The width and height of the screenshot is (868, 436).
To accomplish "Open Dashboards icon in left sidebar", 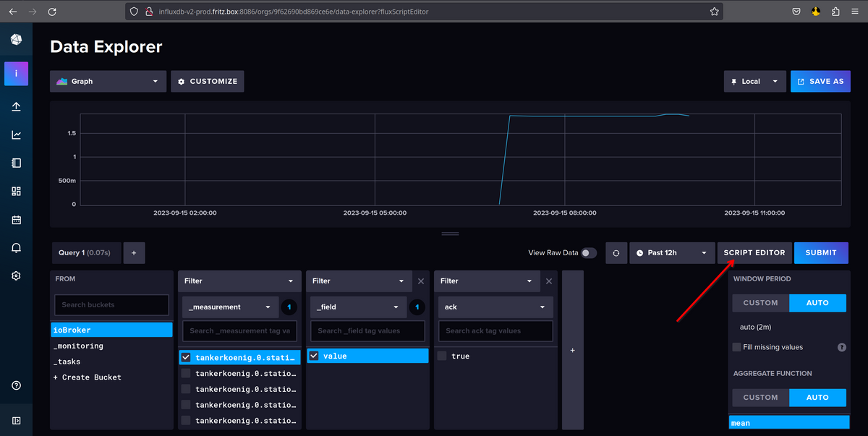I will pos(16,191).
